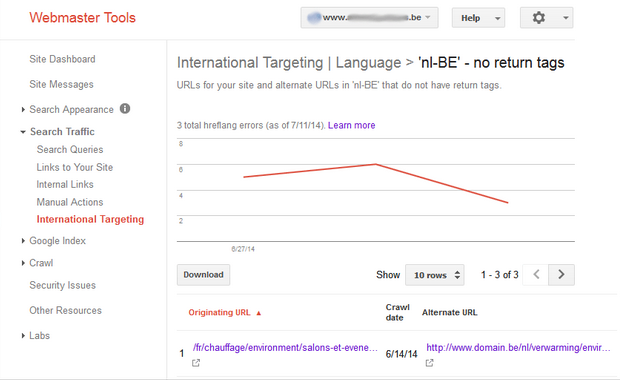This screenshot has height=380, width=620.
Task: Open Search Queries in sidebar
Action: (70, 149)
